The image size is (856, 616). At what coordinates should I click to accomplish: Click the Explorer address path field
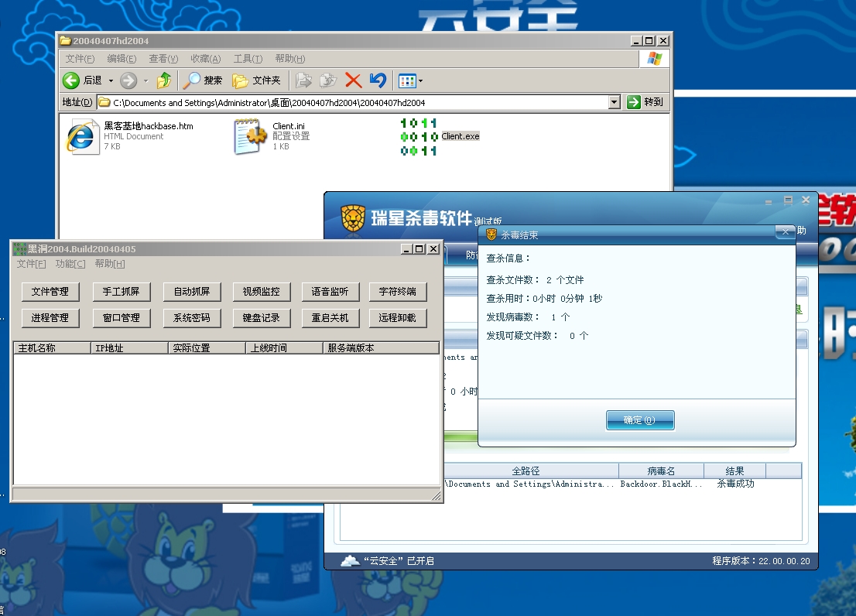pyautogui.click(x=352, y=102)
